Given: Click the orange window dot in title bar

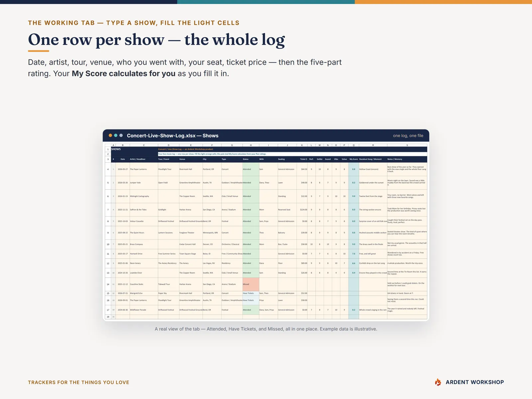Looking at the screenshot, I should tap(110, 135).
